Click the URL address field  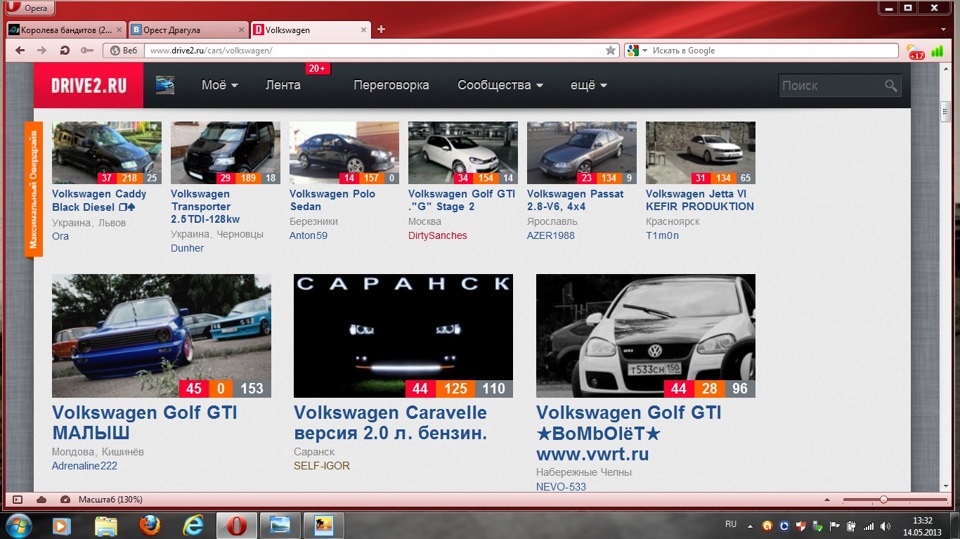pos(375,50)
